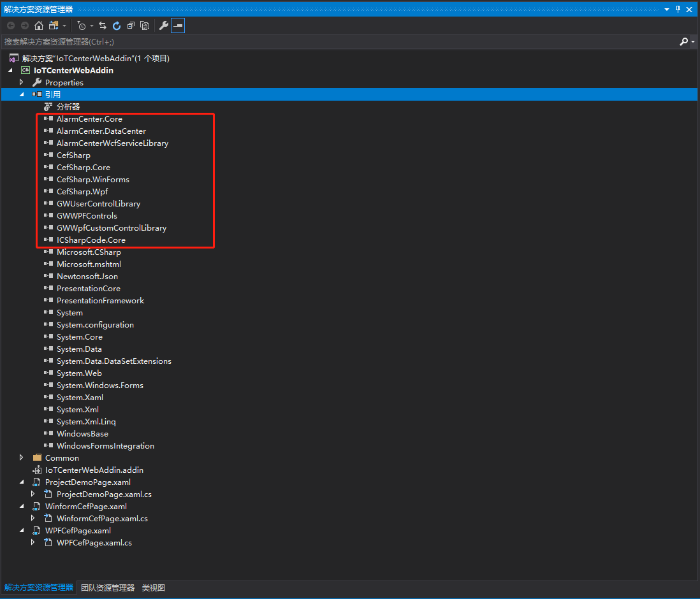Collapse the 引用 references node
The image size is (700, 599).
click(21, 94)
